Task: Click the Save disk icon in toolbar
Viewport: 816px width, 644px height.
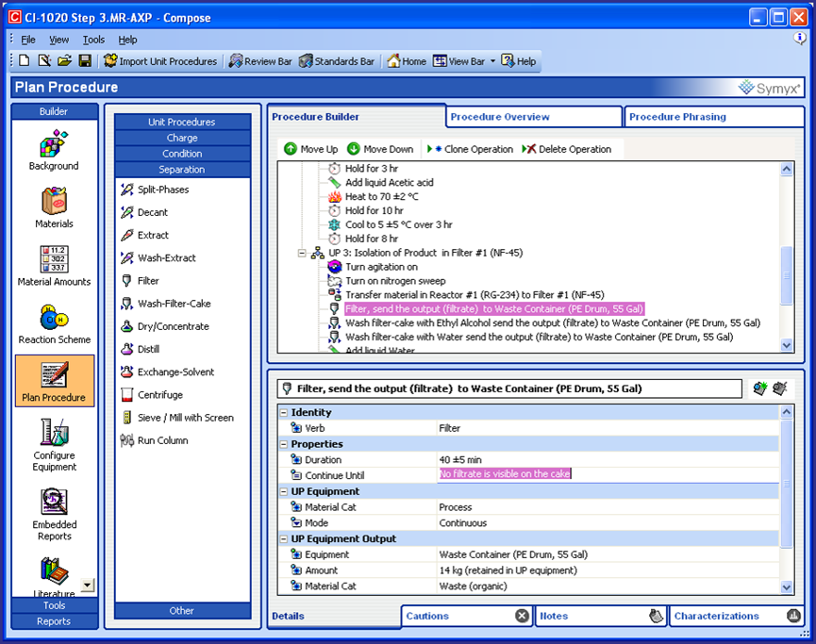Action: [x=85, y=61]
